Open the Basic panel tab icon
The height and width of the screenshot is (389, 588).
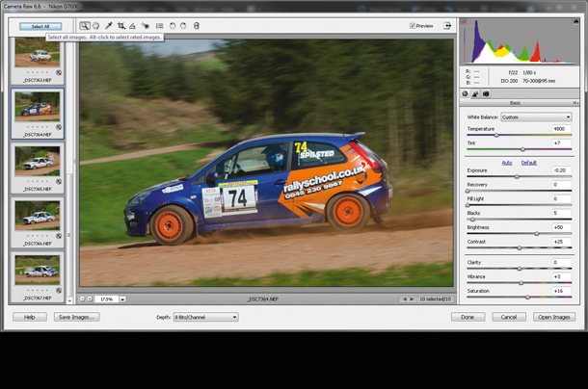465,93
